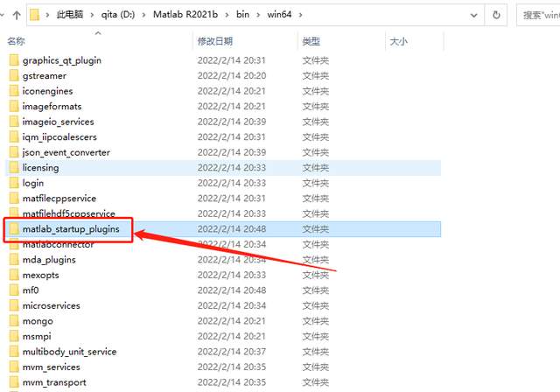Click the iconengines folder icon
This screenshot has height=392, width=560.
pos(14,91)
